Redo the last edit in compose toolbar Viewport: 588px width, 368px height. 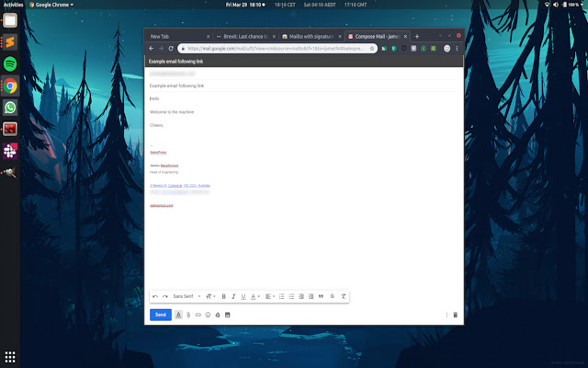(x=165, y=296)
